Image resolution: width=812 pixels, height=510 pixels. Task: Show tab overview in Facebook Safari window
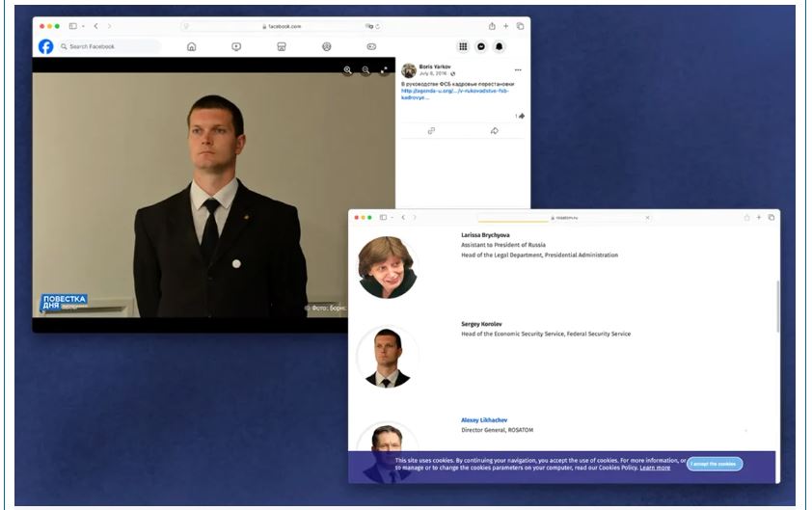click(520, 26)
